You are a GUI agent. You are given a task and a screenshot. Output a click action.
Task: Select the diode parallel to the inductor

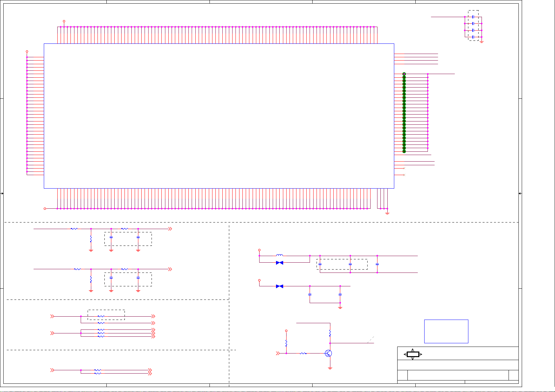(280, 263)
